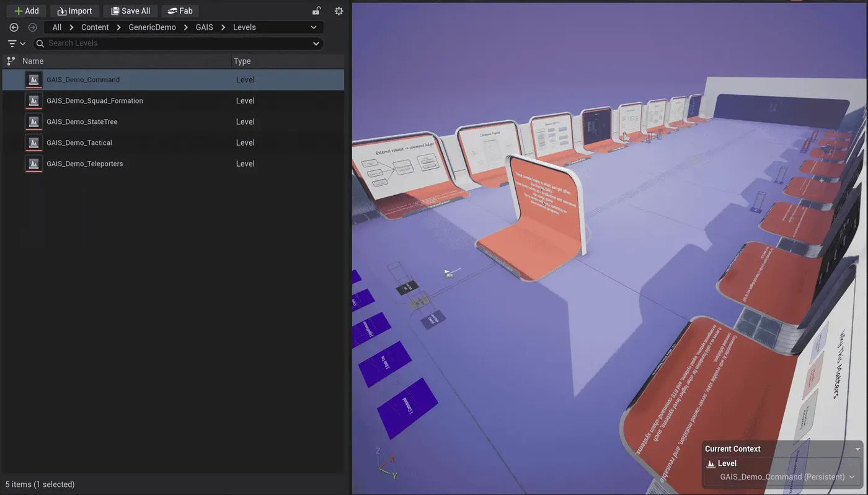Expand the chevron after GAIS in the path
Image resolution: width=868 pixels, height=495 pixels.
[x=223, y=27]
